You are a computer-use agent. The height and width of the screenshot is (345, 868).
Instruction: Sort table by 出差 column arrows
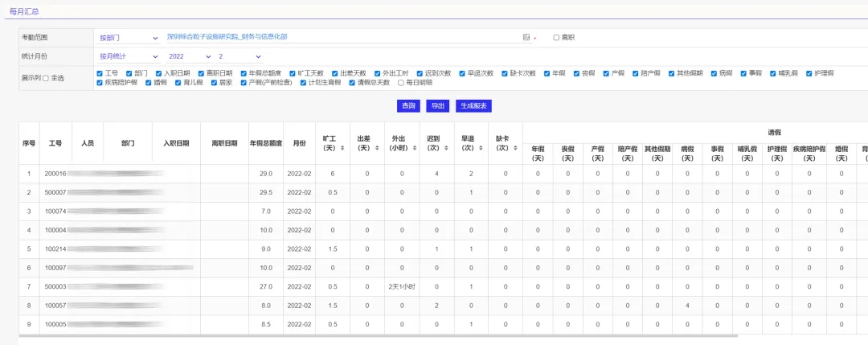377,148
